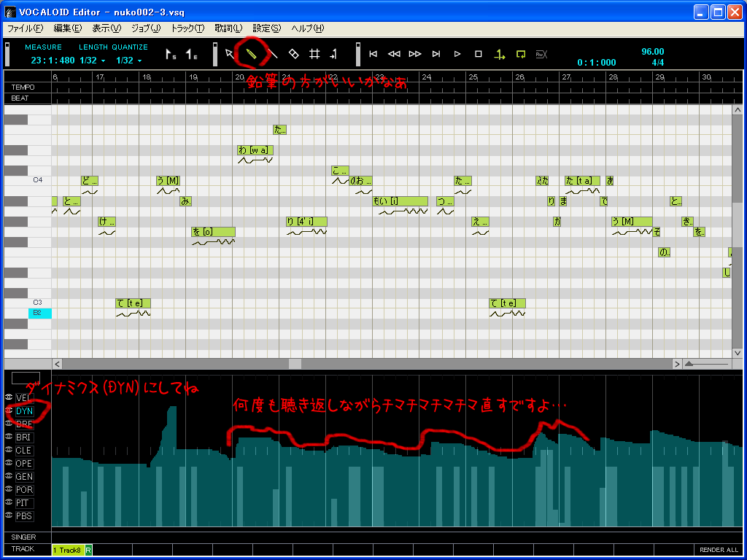Select the OPE control parameter

[x=24, y=463]
